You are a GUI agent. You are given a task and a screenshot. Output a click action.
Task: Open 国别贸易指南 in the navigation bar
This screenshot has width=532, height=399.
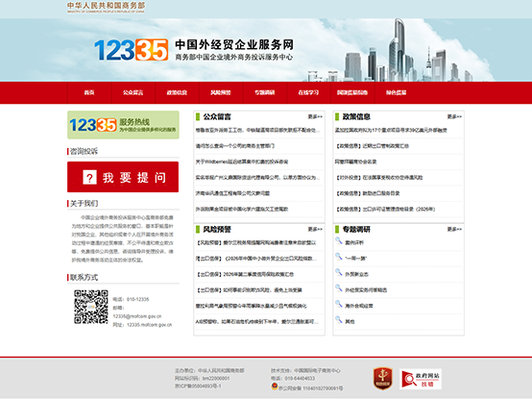(x=352, y=92)
